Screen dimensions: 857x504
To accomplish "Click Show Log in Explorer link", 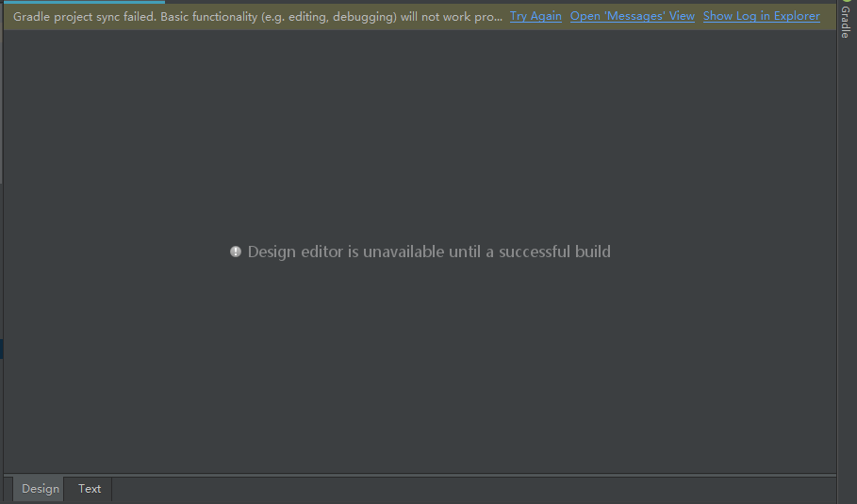I will [762, 16].
